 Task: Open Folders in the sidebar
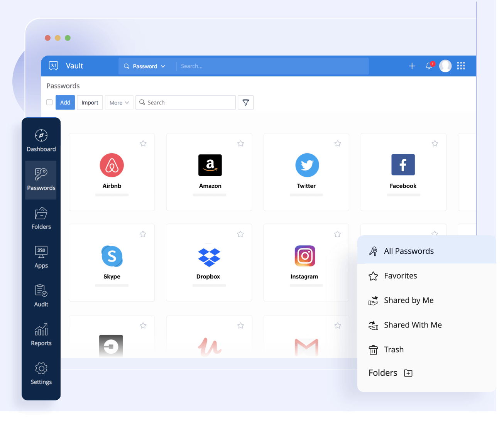tap(41, 219)
